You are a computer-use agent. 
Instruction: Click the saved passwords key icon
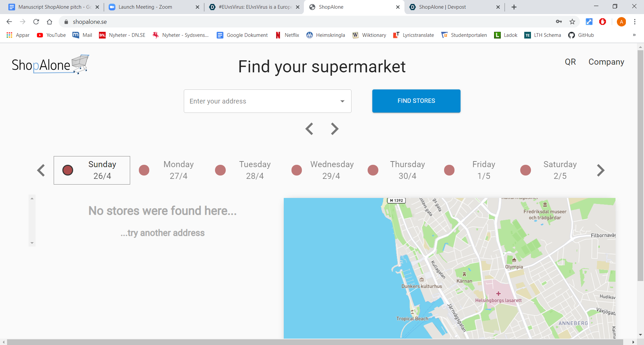coord(559,22)
